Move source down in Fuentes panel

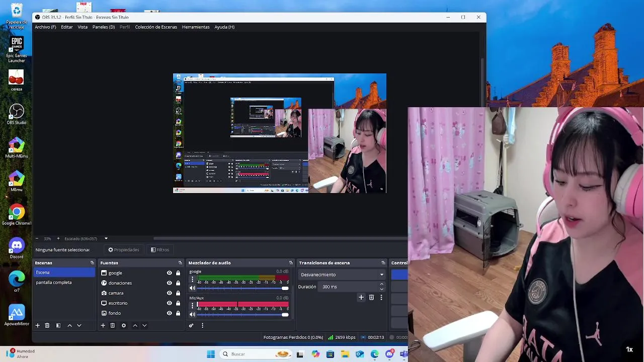pos(144,325)
